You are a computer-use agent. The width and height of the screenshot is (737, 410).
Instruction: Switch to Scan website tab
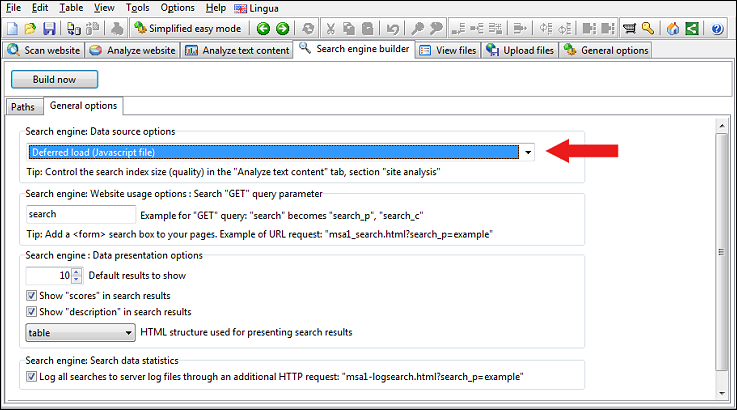tap(44, 50)
